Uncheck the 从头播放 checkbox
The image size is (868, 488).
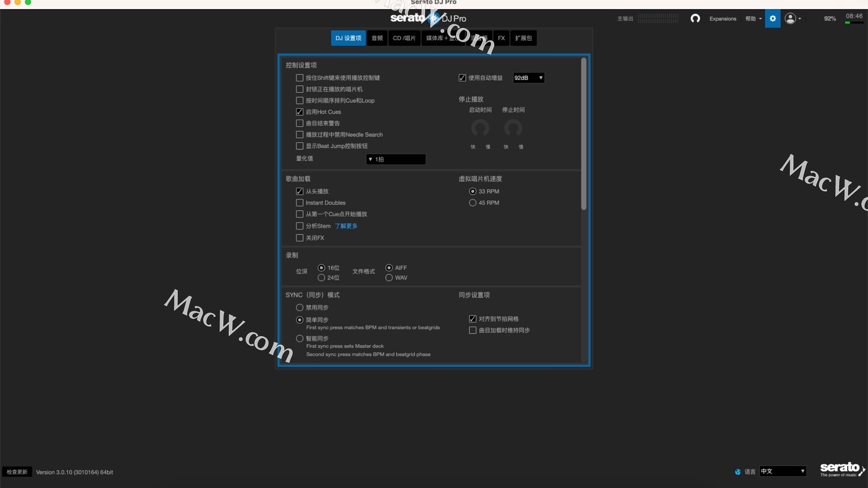[299, 191]
